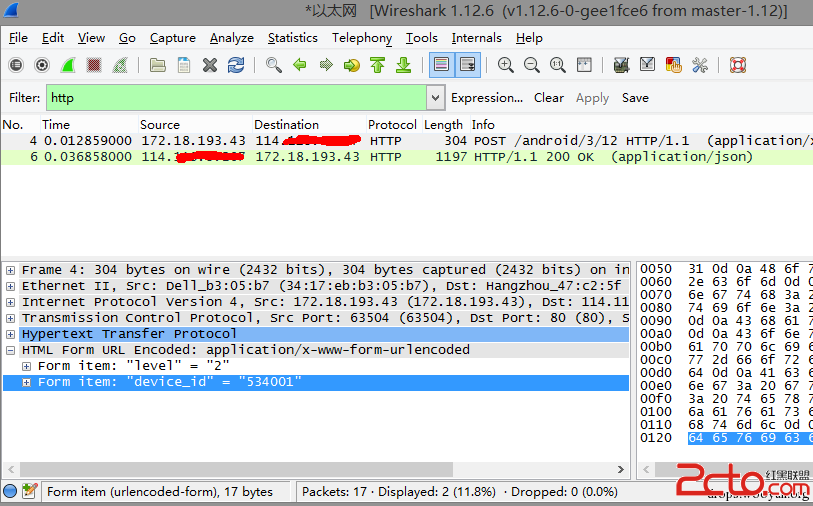Click the expert info status circle
The height and width of the screenshot is (506, 813).
click(x=10, y=491)
